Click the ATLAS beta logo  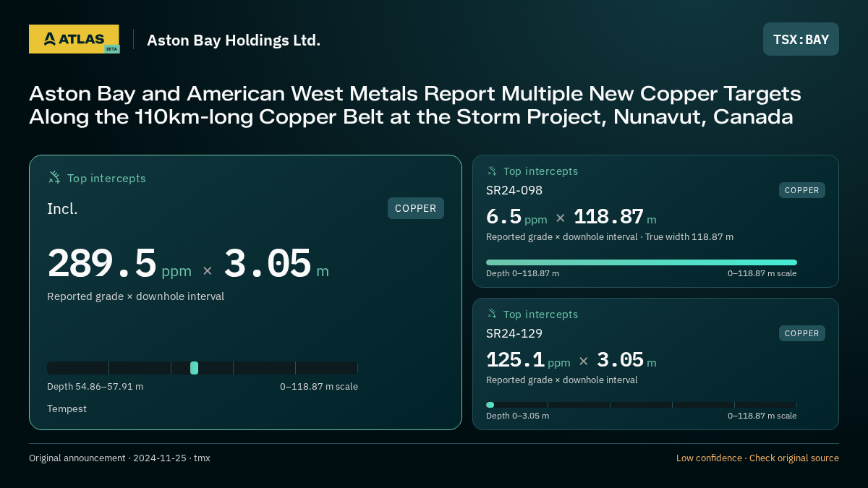(x=74, y=39)
